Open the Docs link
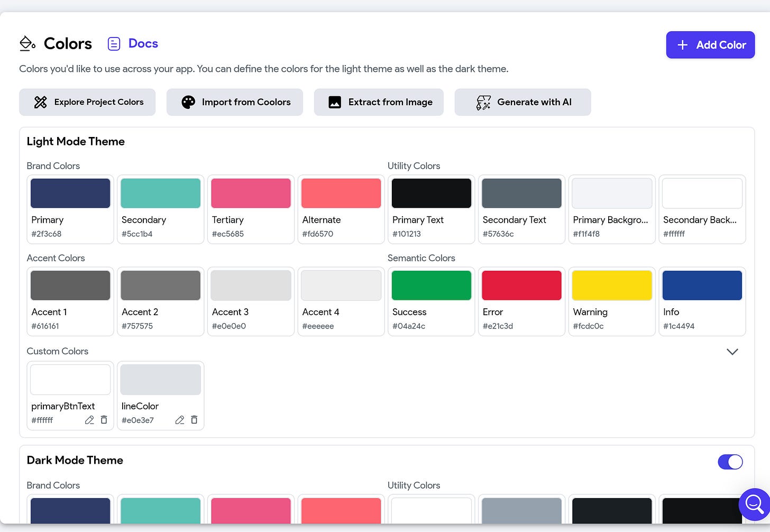 [143, 43]
